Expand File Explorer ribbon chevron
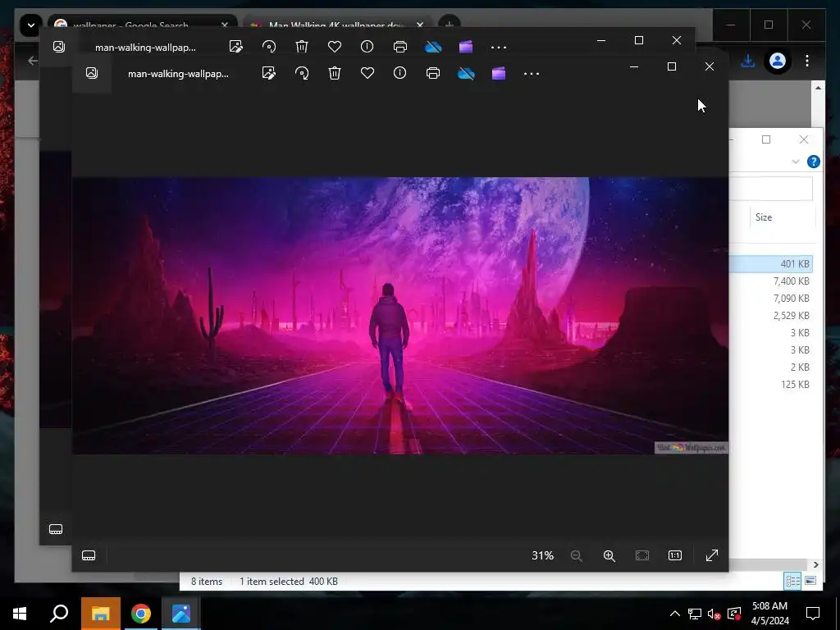 pyautogui.click(x=796, y=162)
